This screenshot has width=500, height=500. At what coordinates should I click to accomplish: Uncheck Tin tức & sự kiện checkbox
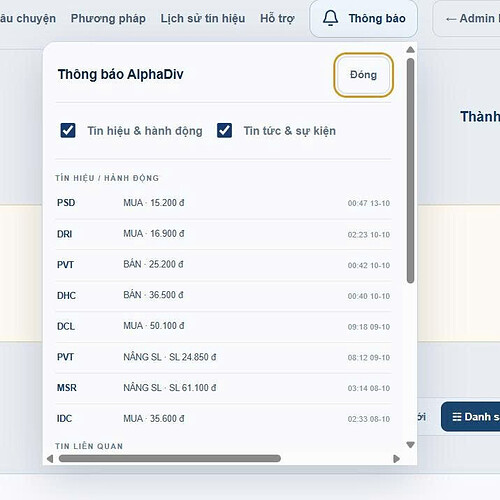[x=224, y=130]
